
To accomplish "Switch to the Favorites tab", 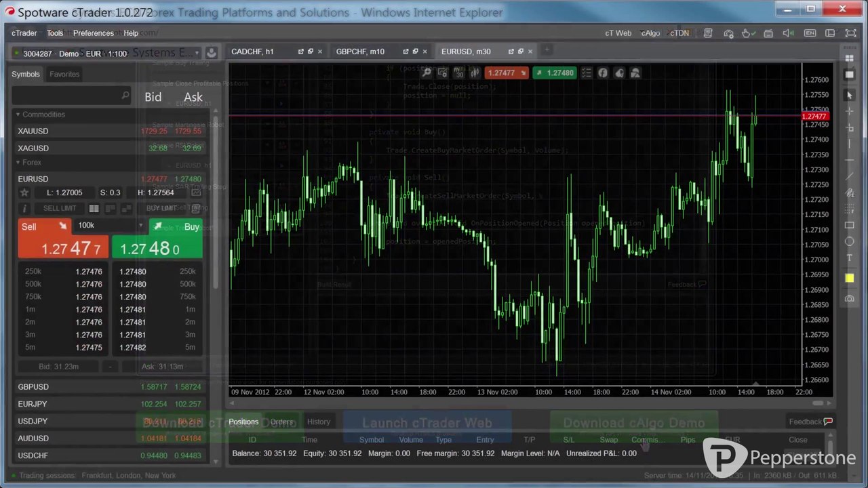I will click(64, 75).
